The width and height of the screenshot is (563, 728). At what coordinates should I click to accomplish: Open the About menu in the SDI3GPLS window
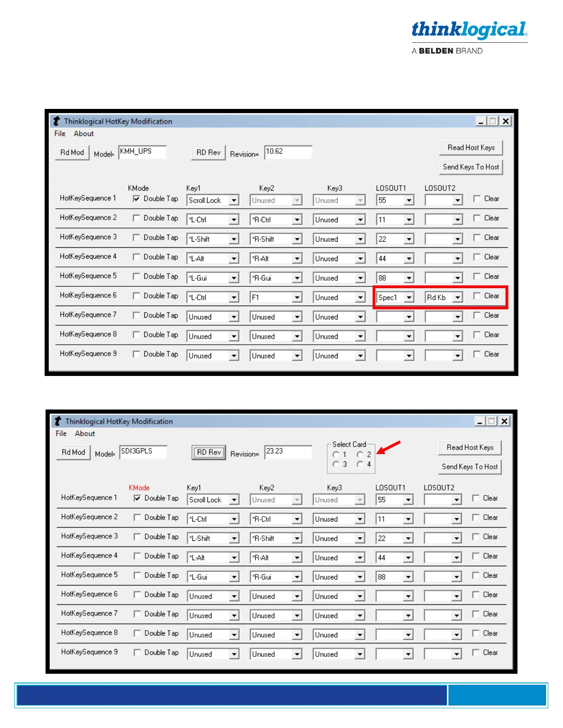click(85, 433)
